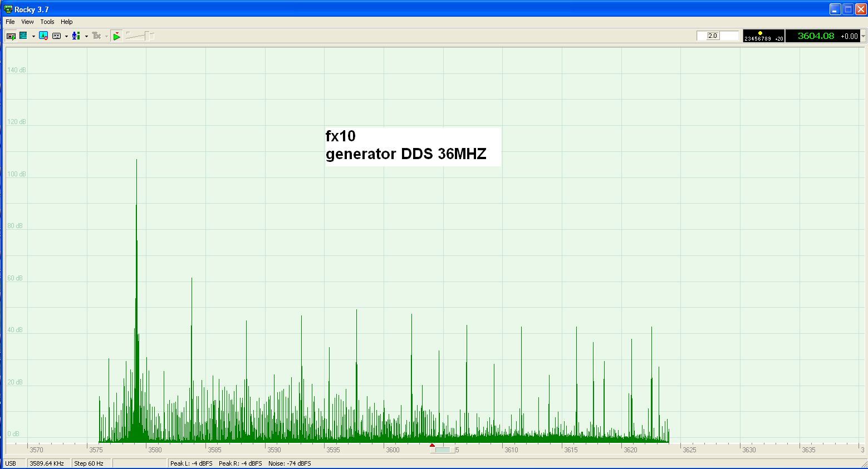Open the Tools menu
This screenshot has width=868, height=469.
(47, 22)
